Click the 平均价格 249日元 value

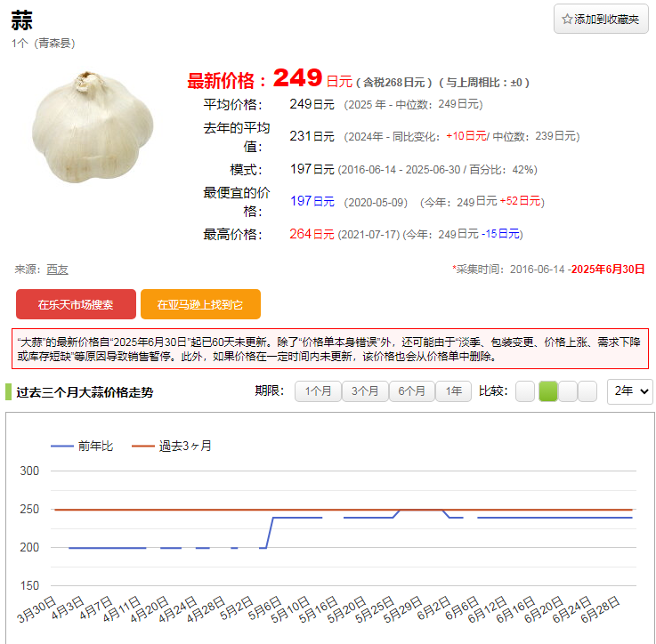[312, 104]
